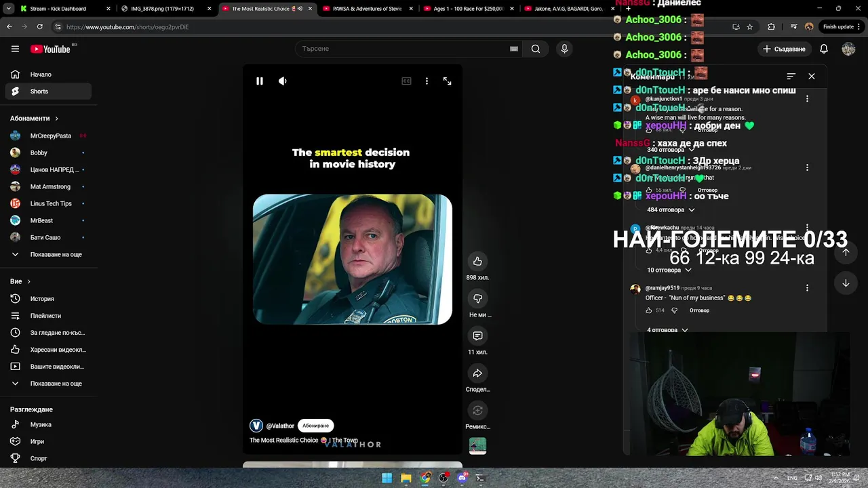The image size is (868, 488).
Task: Dislike the Short with thumbs-down
Action: (477, 299)
